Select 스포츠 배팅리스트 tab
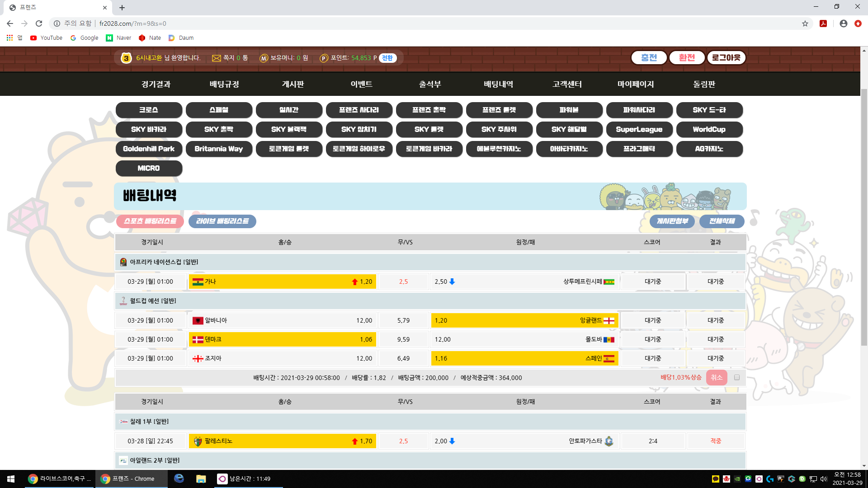This screenshot has height=488, width=868. (150, 221)
